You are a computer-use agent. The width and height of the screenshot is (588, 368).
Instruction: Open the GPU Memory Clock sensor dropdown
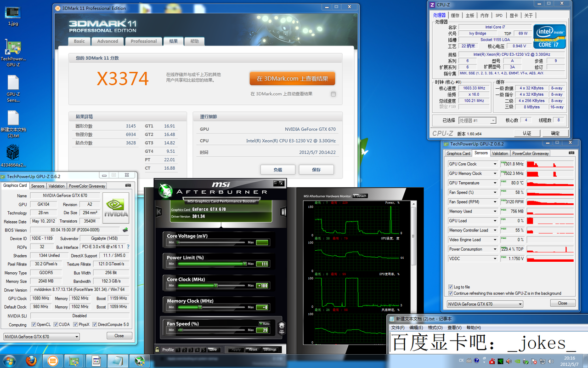[495, 173]
